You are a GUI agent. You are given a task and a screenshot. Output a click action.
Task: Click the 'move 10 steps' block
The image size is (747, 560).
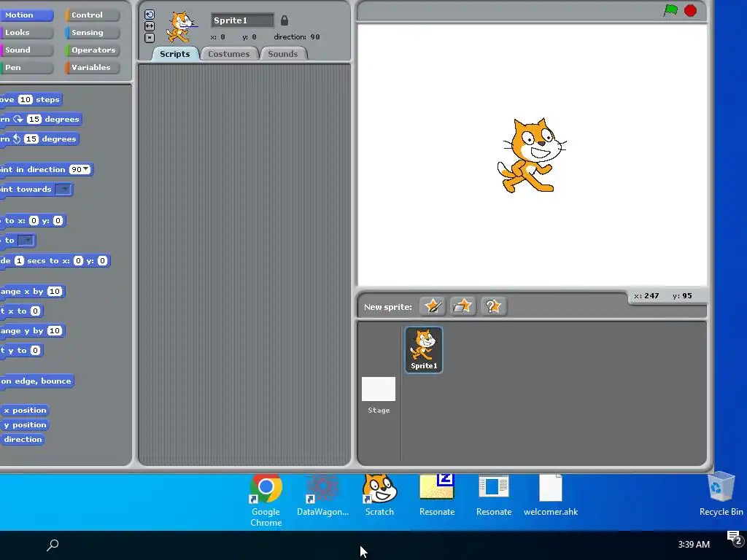(x=31, y=99)
